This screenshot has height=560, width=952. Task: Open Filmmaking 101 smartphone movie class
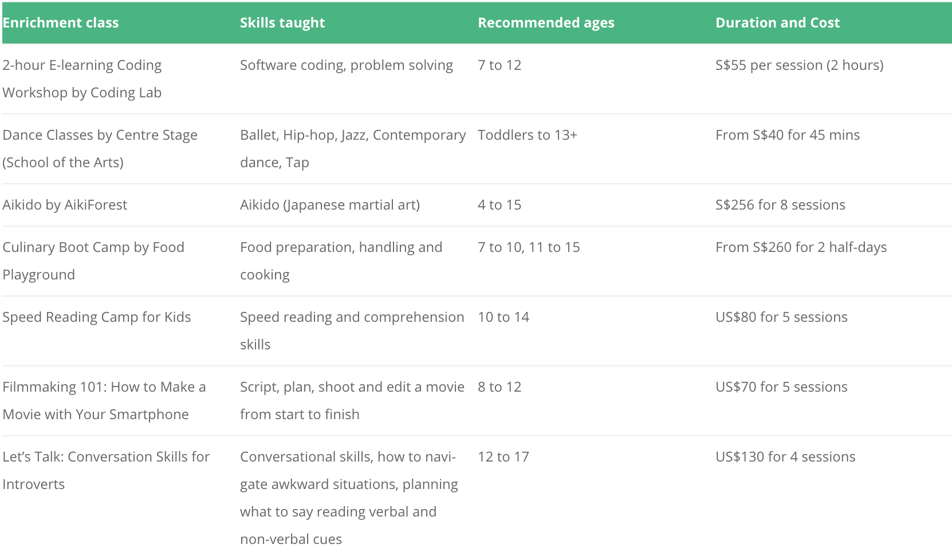click(x=104, y=401)
